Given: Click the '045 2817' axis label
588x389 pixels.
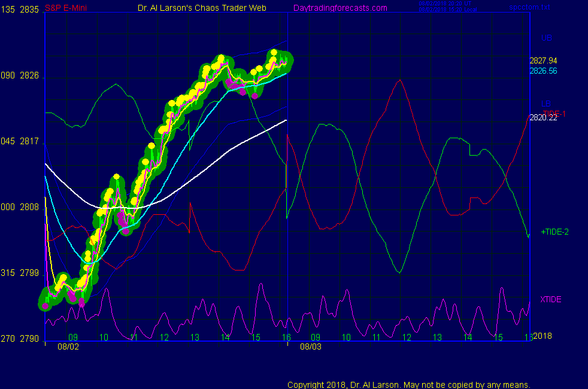Looking at the screenshot, I should pyautogui.click(x=20, y=141).
